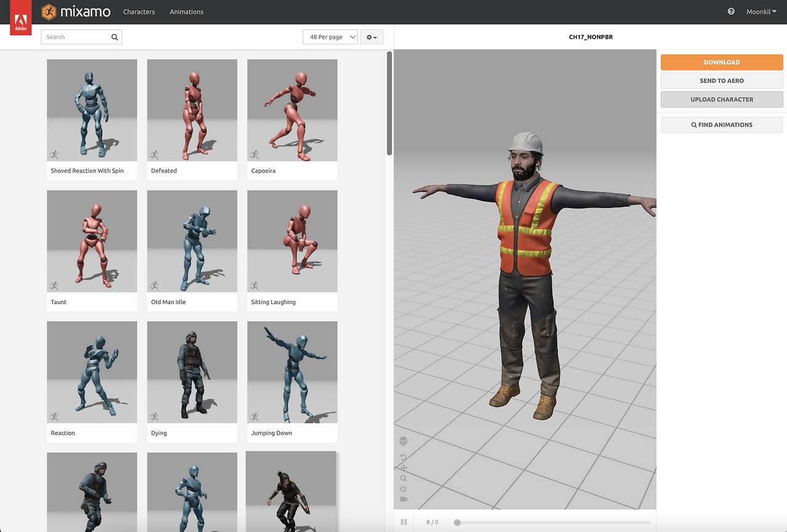Click the power icon in viewport
The image size is (787, 532).
click(x=403, y=489)
